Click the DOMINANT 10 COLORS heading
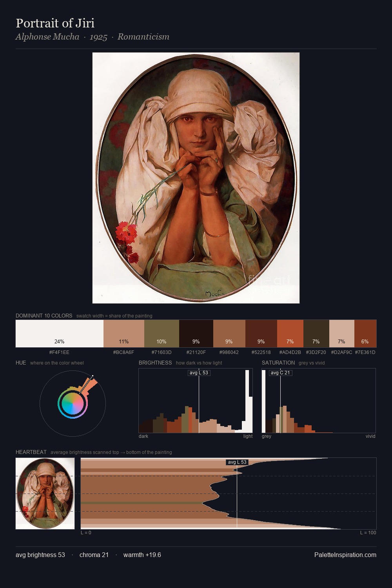This screenshot has width=392, height=588. 44,316
